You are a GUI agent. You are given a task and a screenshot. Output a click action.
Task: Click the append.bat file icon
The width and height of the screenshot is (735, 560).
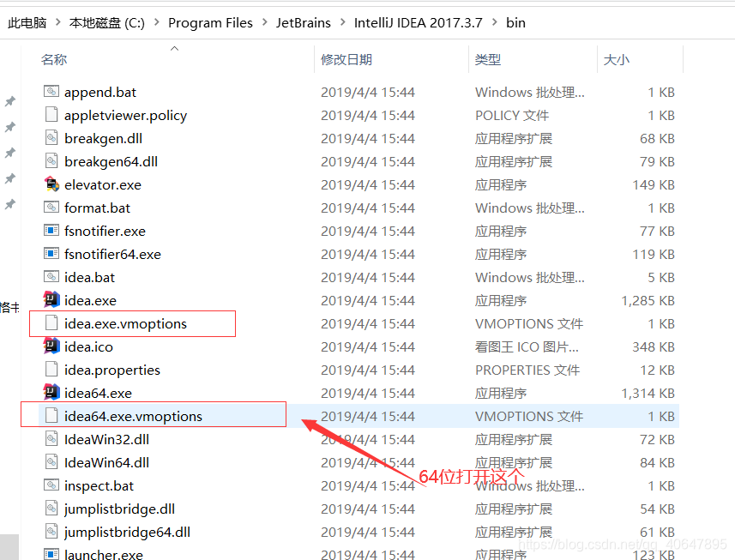coord(51,92)
